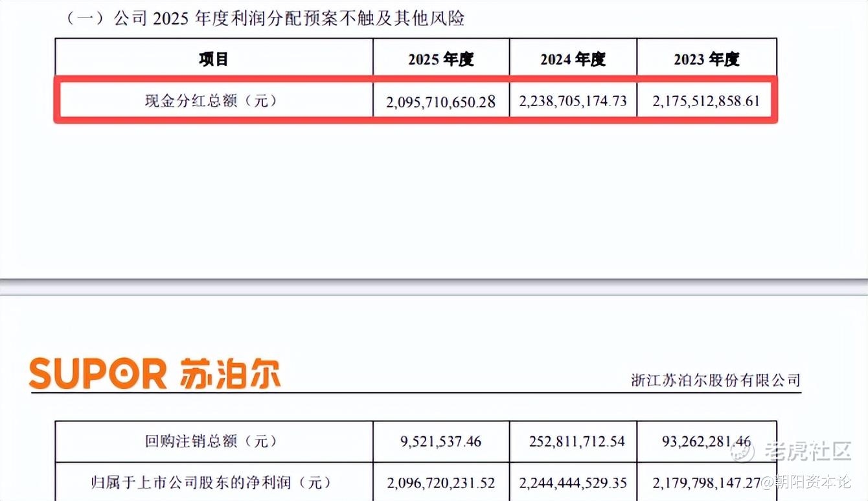Screen dimensions: 868x501
Task: Click the value 2,175,512,858.61
Action: click(x=707, y=101)
